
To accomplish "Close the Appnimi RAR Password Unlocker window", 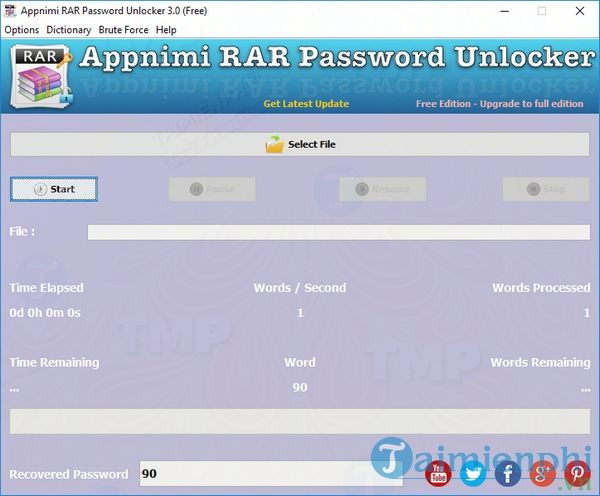I will tap(580, 11).
